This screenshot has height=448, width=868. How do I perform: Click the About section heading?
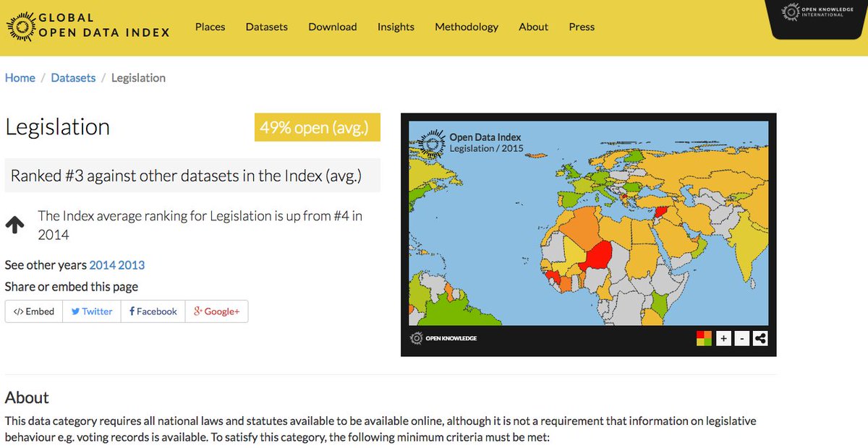tap(27, 397)
